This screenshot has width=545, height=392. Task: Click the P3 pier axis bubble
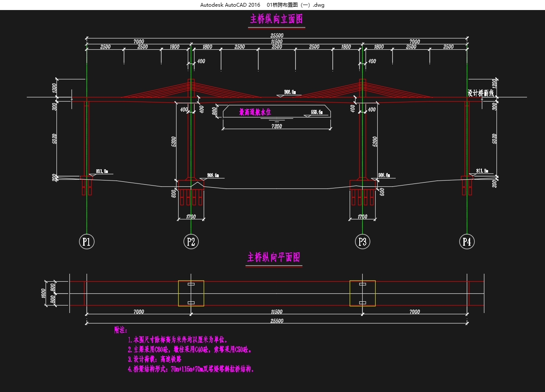363,242
